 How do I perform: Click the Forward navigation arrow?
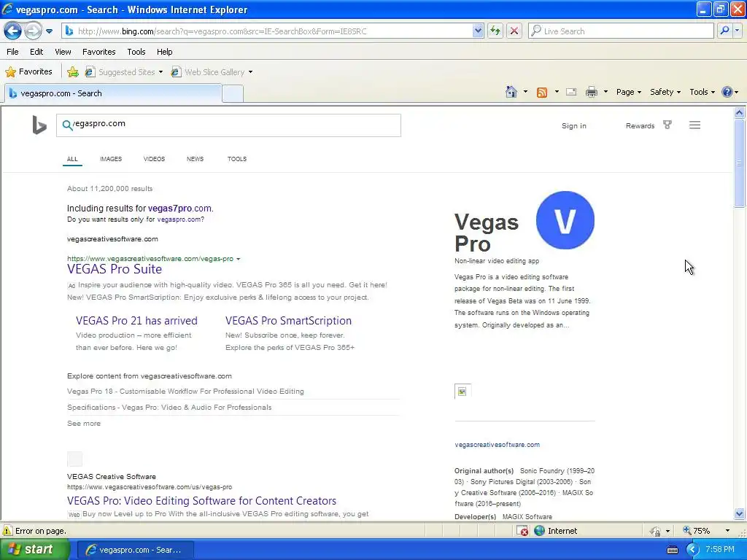pyautogui.click(x=33, y=31)
